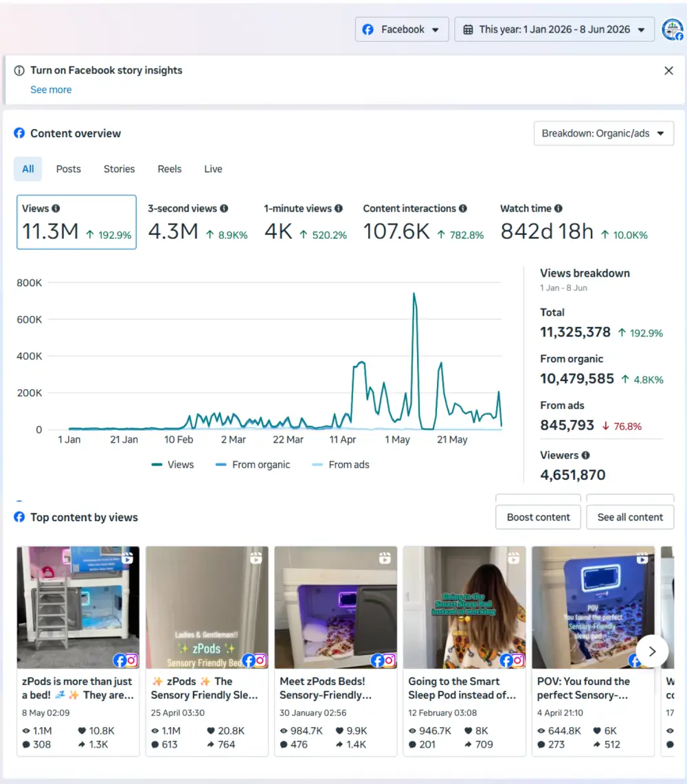
Task: Switch to the Posts tab
Action: [69, 169]
